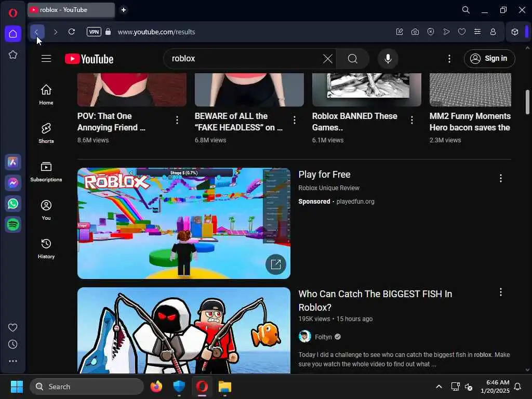The width and height of the screenshot is (532, 399).
Task: Open a new tab with plus button
Action: pyautogui.click(x=124, y=10)
